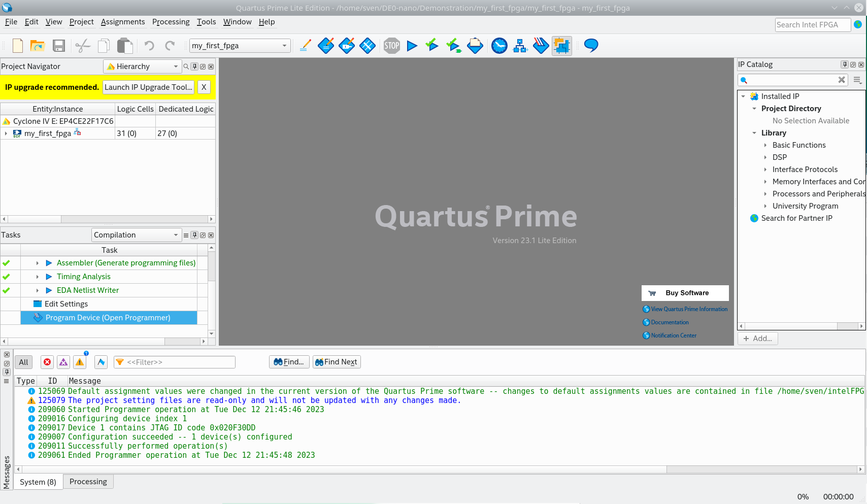The width and height of the screenshot is (867, 504).
Task: Open the Assignment Editor pencil icon
Action: (305, 46)
